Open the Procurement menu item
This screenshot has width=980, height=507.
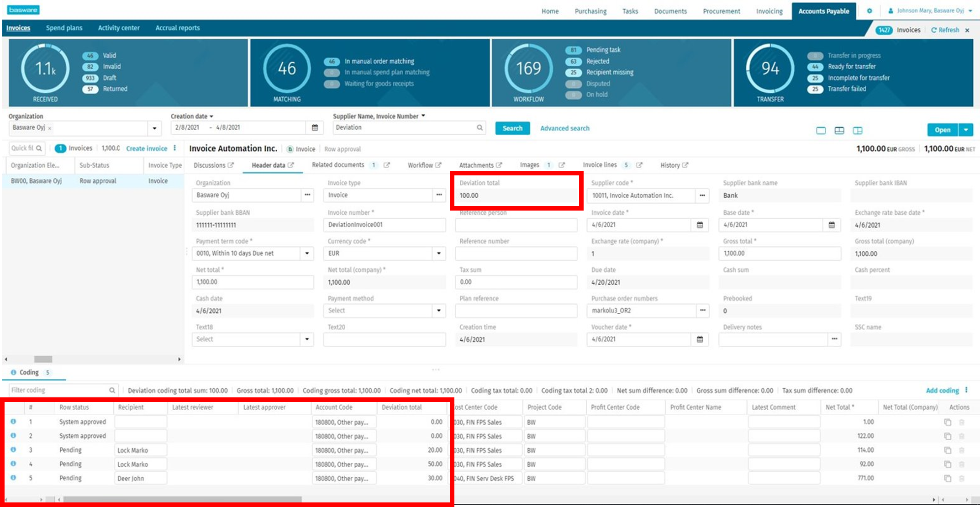click(721, 11)
